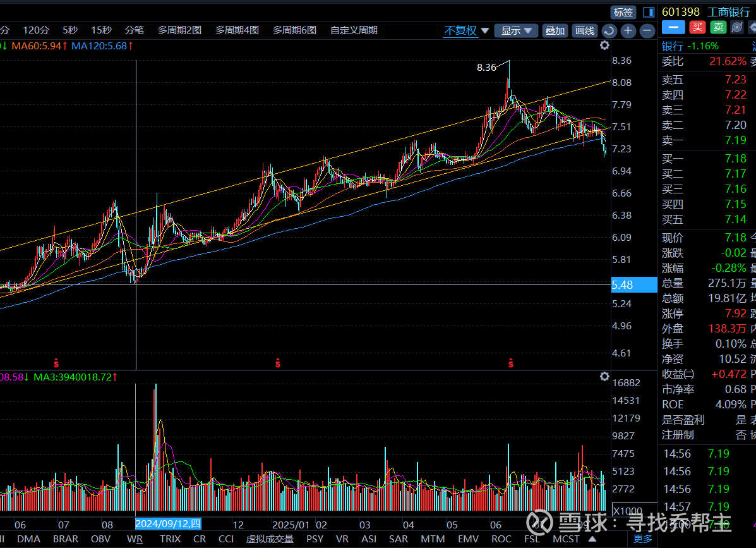Image resolution: width=756 pixels, height=548 pixels.
Task: Switch to 多周期2图 layout
Action: 179,30
